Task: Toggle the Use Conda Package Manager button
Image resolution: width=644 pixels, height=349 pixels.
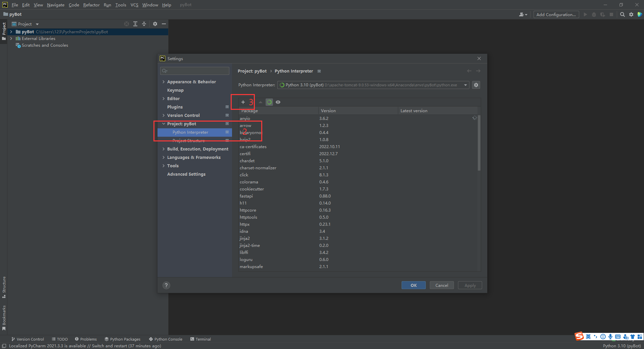Action: (269, 102)
